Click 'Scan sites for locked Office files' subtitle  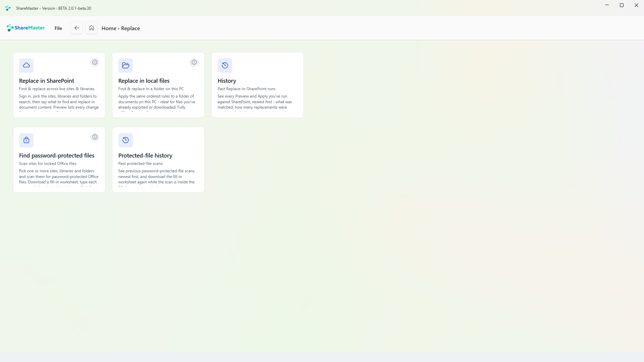[x=48, y=164]
